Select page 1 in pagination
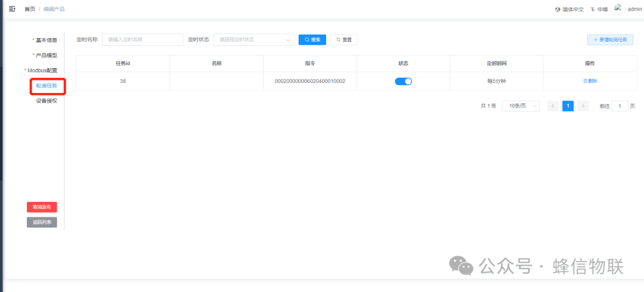The height and width of the screenshot is (292, 644). click(x=568, y=106)
